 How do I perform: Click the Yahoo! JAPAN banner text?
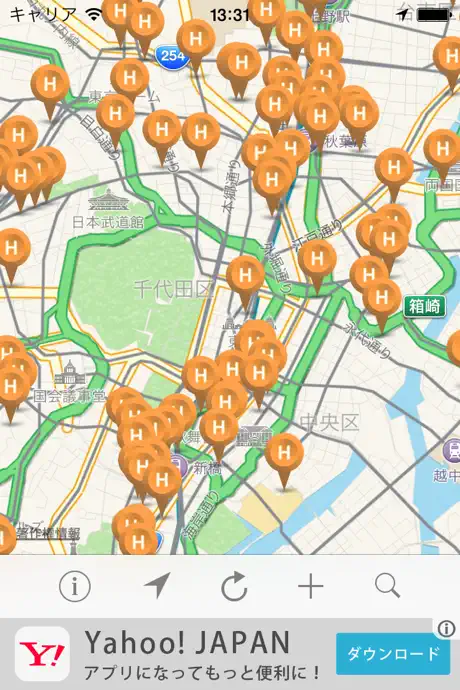click(188, 642)
